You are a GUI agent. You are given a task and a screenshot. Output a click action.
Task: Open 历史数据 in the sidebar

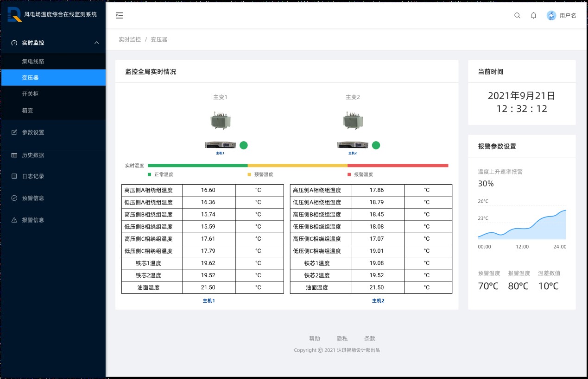(33, 155)
